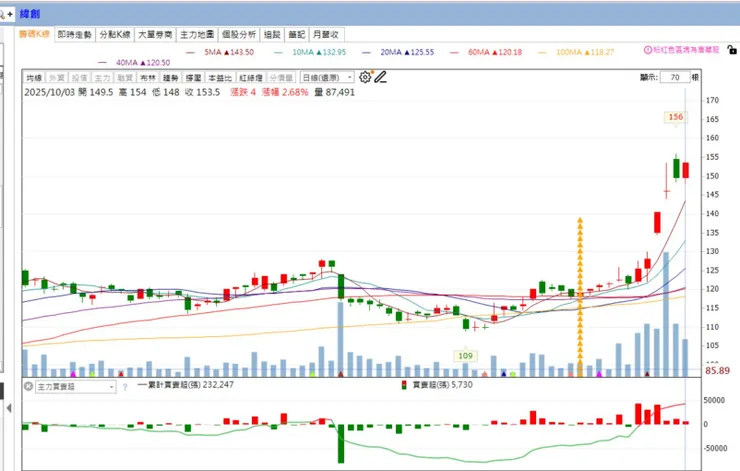The image size is (740, 471).
Task: Click the 漲跌 4 value
Action: (x=243, y=92)
